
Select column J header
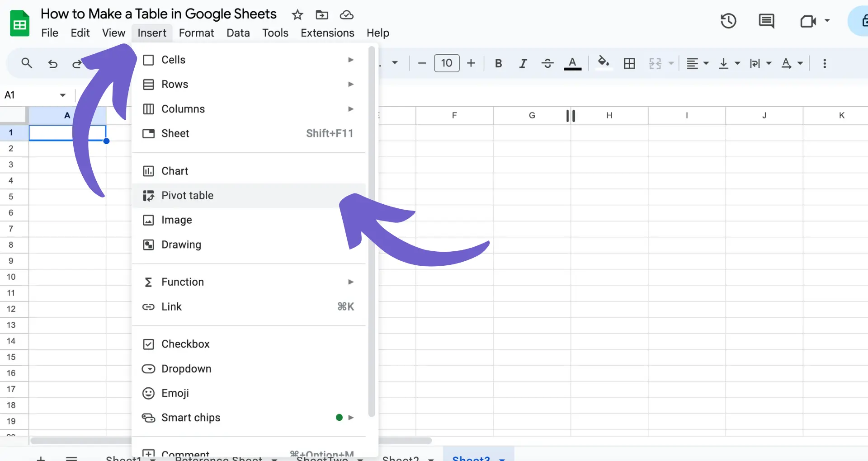[x=764, y=116]
